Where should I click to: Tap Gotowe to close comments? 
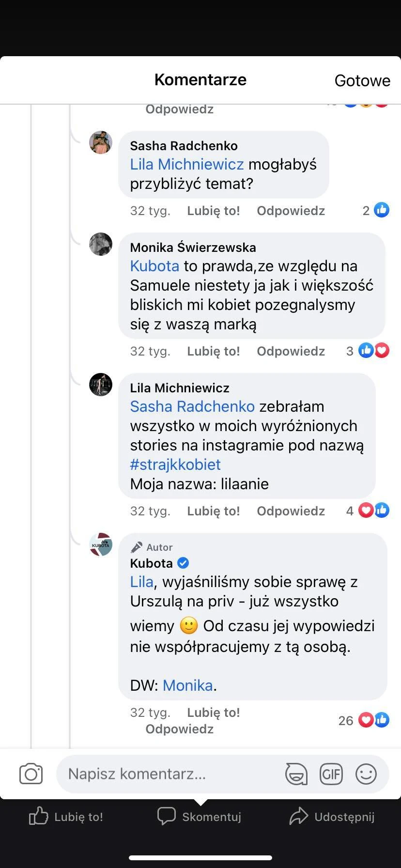tap(362, 80)
